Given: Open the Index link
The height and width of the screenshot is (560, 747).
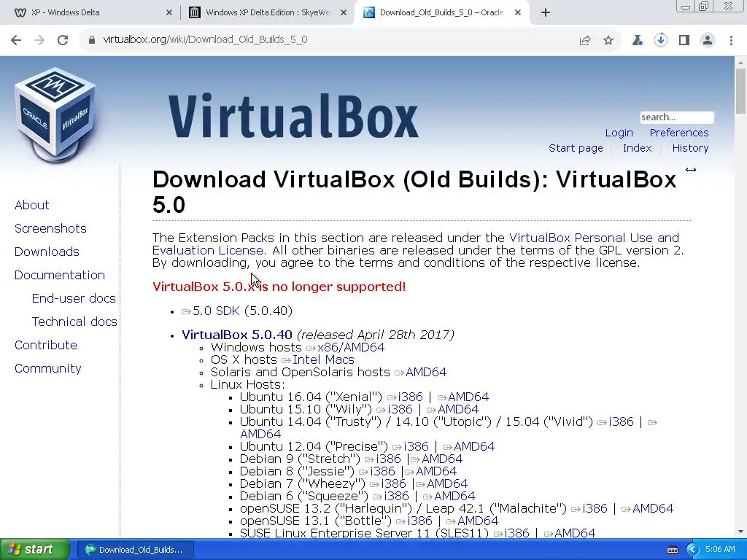Looking at the screenshot, I should [637, 148].
